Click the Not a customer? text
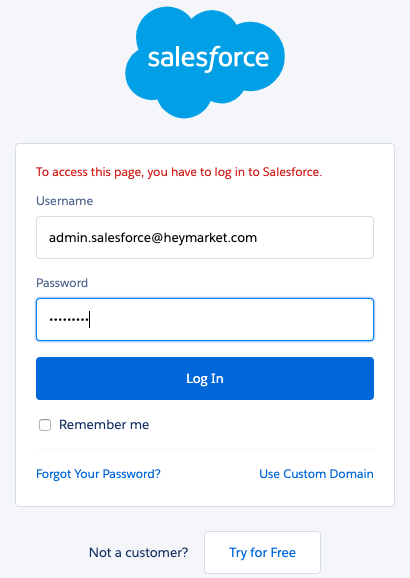410x578 pixels. [x=138, y=553]
